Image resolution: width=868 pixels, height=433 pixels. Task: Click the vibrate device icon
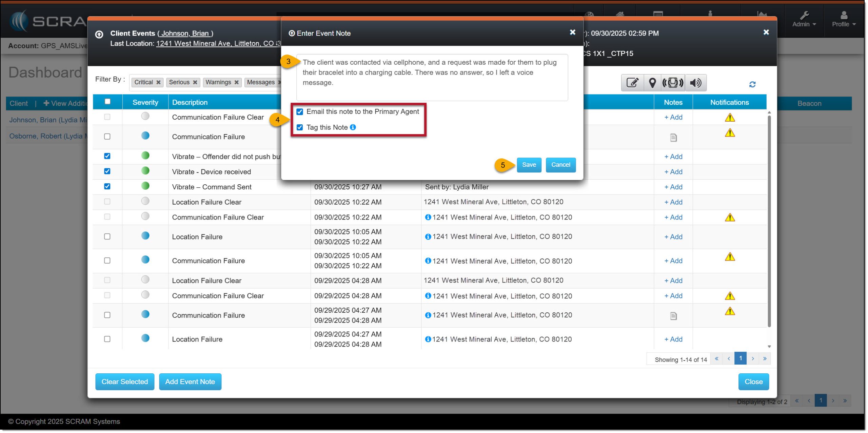coord(673,83)
